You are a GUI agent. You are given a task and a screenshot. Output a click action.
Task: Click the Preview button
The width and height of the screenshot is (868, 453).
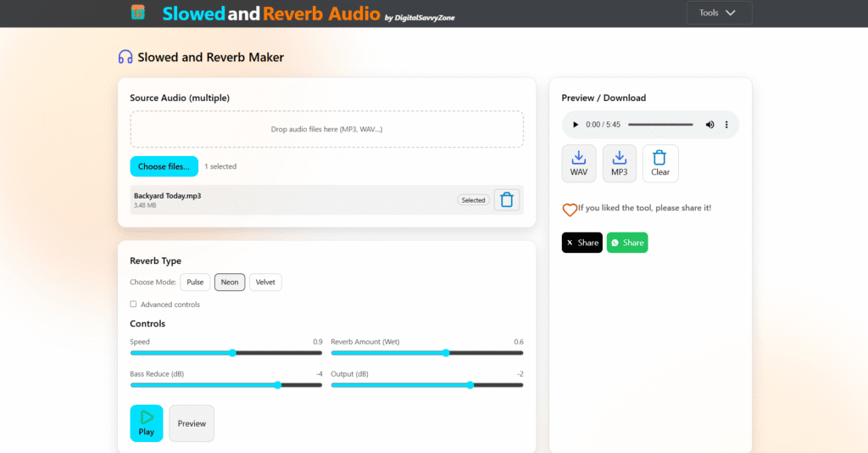[x=192, y=423]
